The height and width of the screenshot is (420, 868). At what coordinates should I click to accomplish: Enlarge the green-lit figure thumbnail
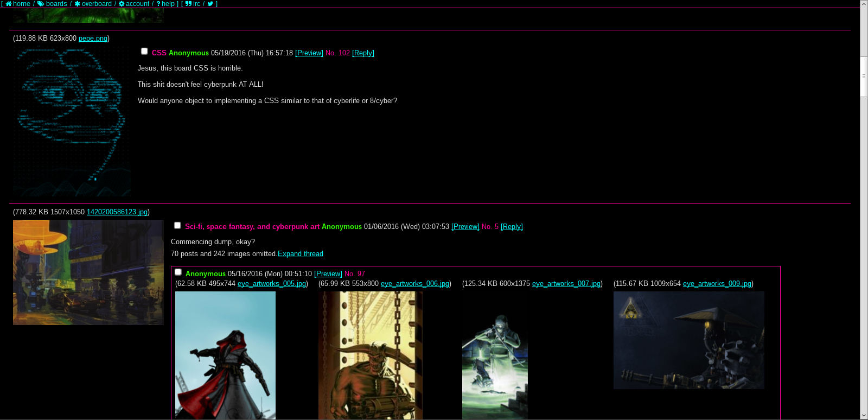pyautogui.click(x=495, y=355)
